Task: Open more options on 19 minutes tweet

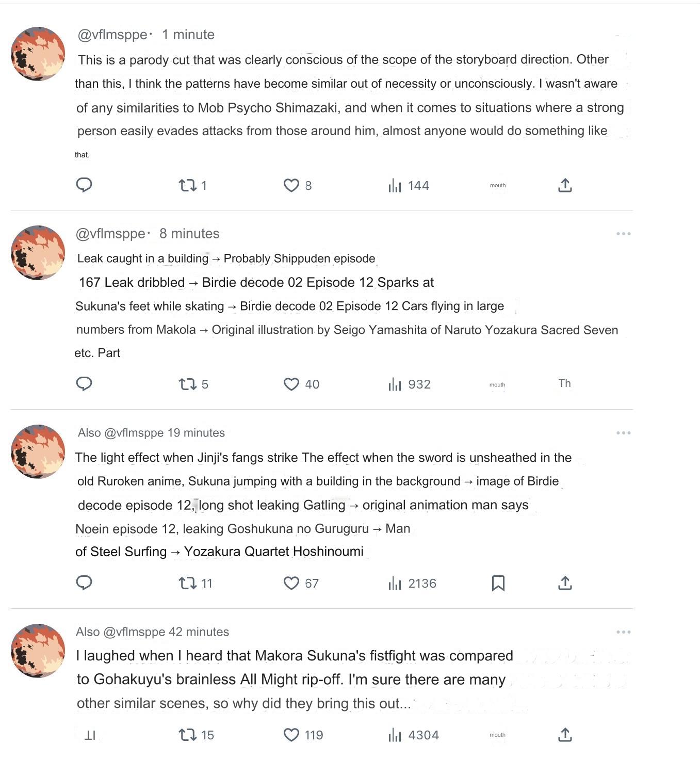Action: pos(623,433)
